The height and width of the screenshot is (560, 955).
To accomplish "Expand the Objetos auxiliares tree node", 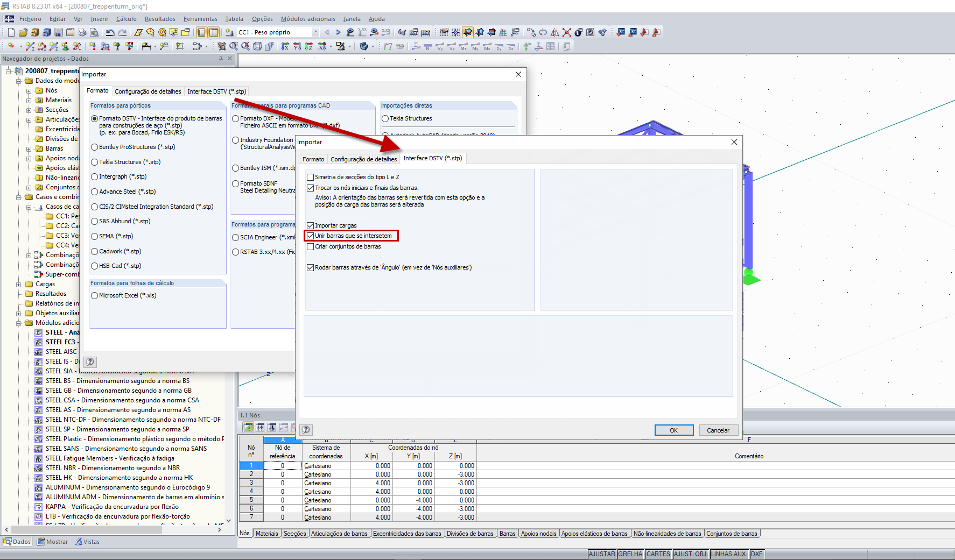I will point(19,313).
